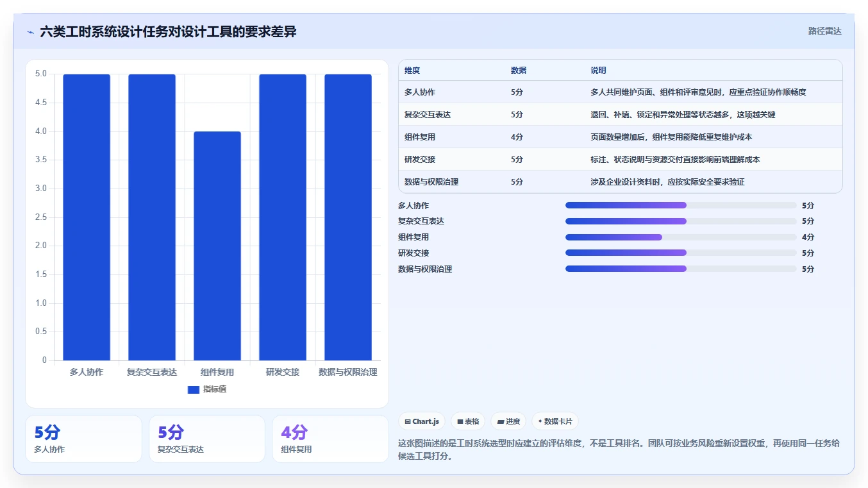Image resolution: width=868 pixels, height=488 pixels.
Task: Click the 表格 chip
Action: click(x=469, y=421)
